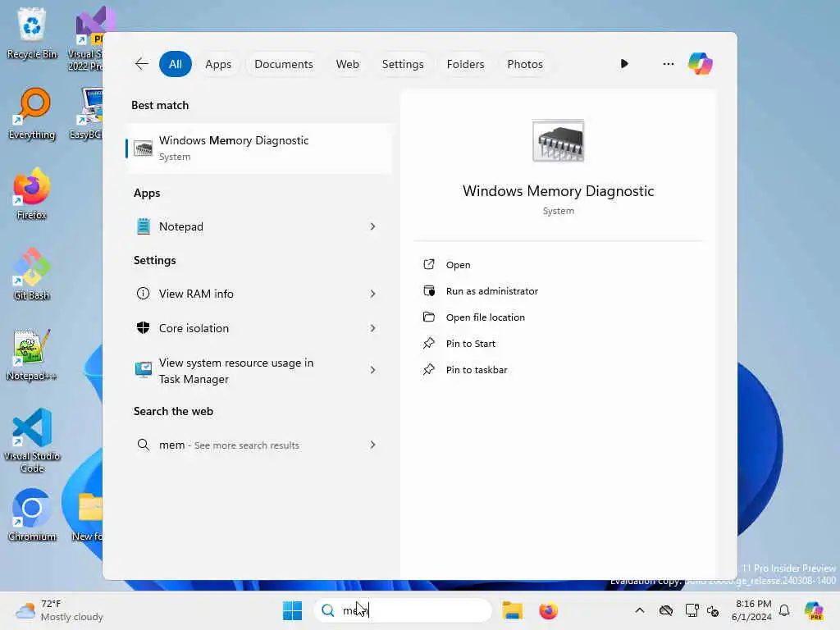840x630 pixels.
Task: Click the muted volume tray icon
Action: [x=713, y=610]
